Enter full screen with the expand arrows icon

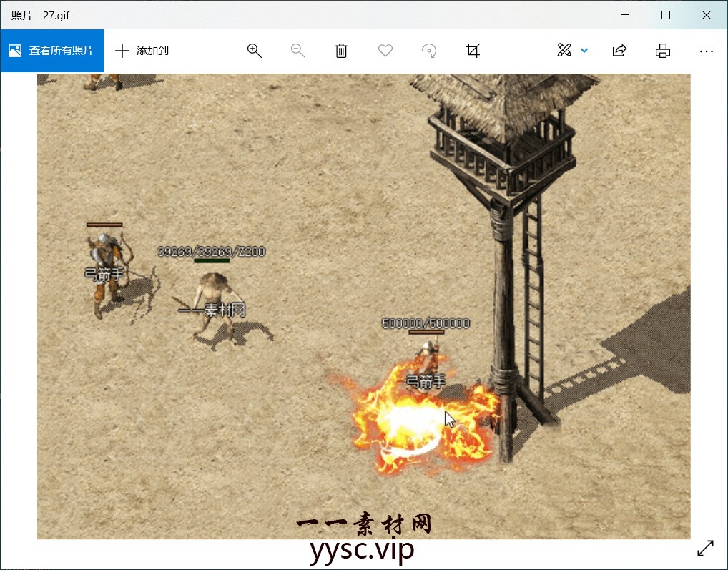705,548
